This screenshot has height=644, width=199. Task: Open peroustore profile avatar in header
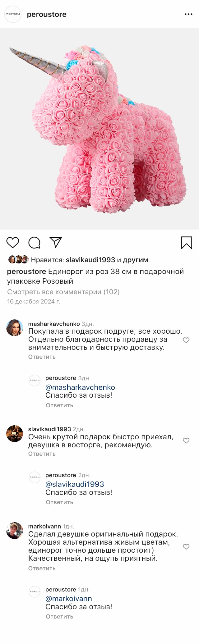click(13, 14)
